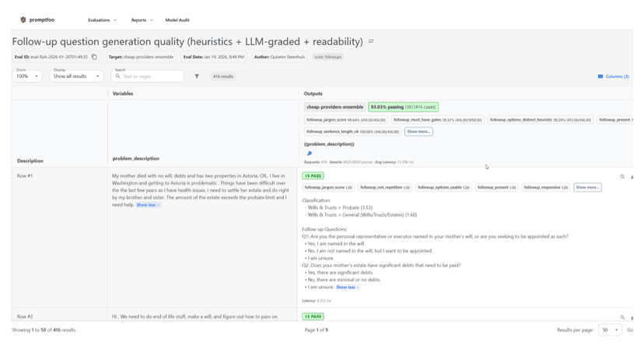This screenshot has width=644, height=362.
Task: Click 'Show more...' in the header metrics
Action: click(418, 131)
